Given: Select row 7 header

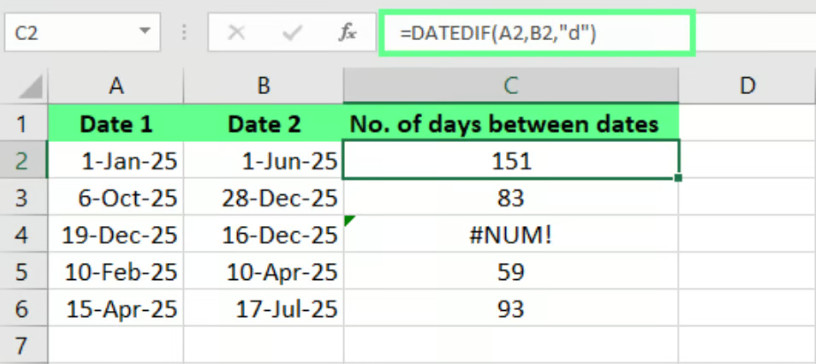Looking at the screenshot, I should (24, 345).
